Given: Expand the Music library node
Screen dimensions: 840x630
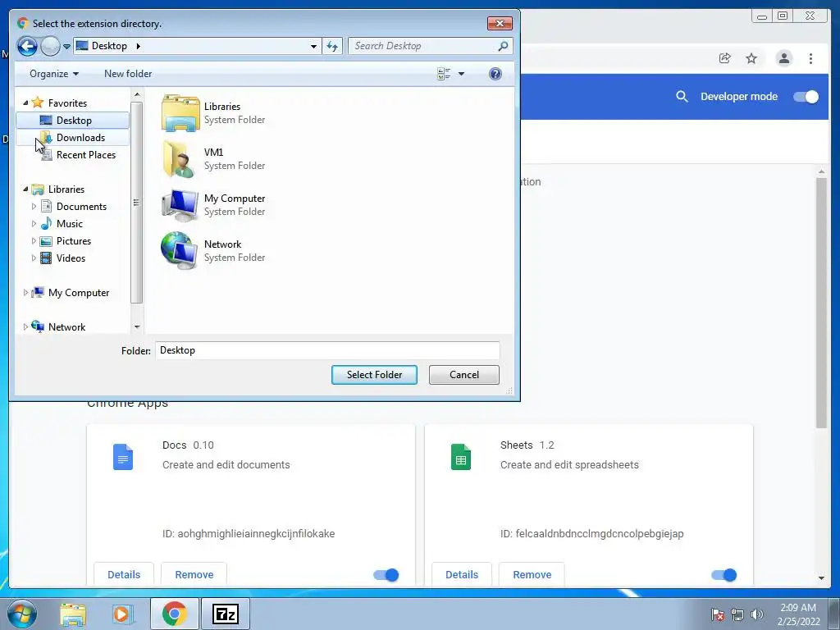Looking at the screenshot, I should pos(34,223).
